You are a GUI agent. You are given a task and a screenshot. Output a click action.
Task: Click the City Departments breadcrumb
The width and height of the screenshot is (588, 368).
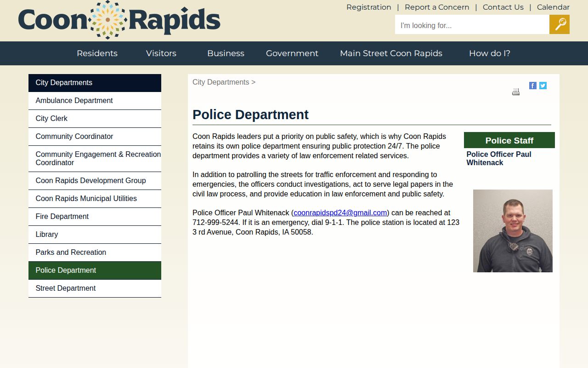point(220,82)
